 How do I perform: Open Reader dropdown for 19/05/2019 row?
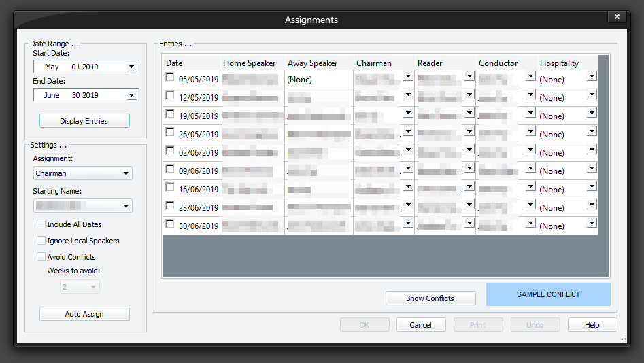(x=469, y=113)
